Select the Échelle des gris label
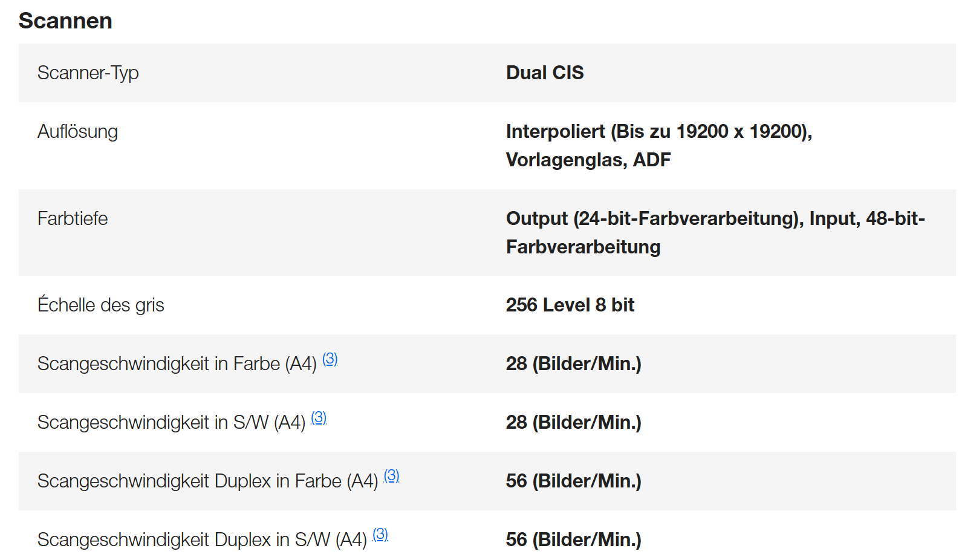The height and width of the screenshot is (560, 959). [101, 305]
